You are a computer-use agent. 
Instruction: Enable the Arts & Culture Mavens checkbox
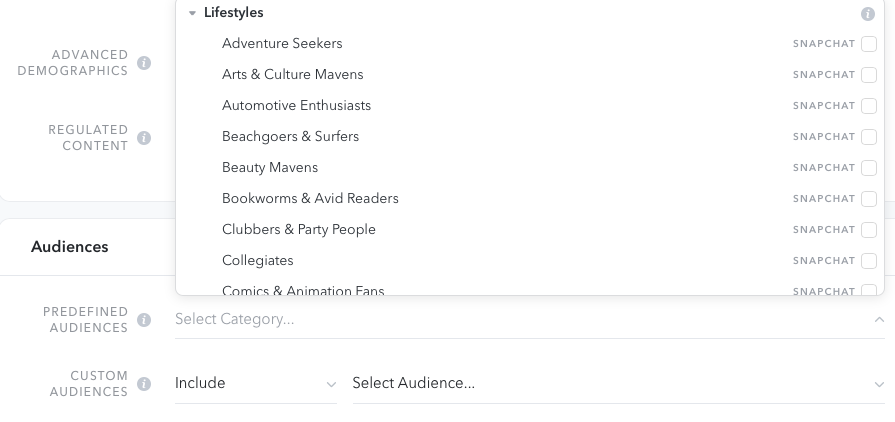[x=869, y=75]
